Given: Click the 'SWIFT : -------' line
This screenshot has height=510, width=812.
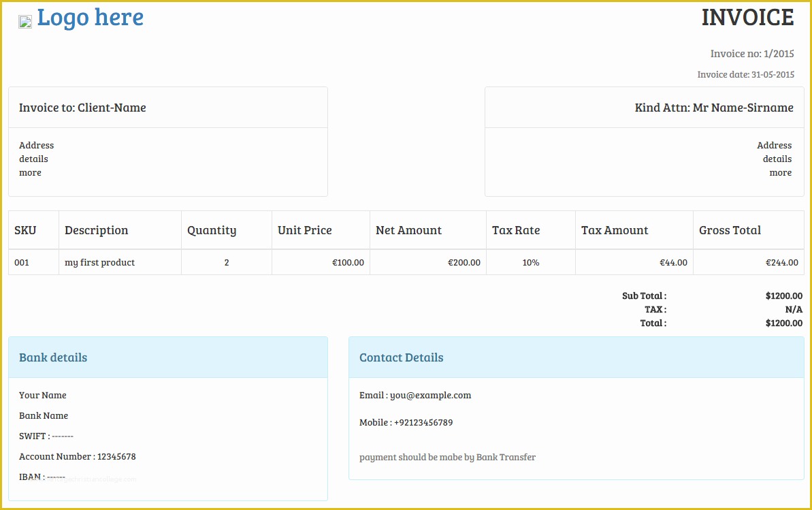Looking at the screenshot, I should 46,436.
